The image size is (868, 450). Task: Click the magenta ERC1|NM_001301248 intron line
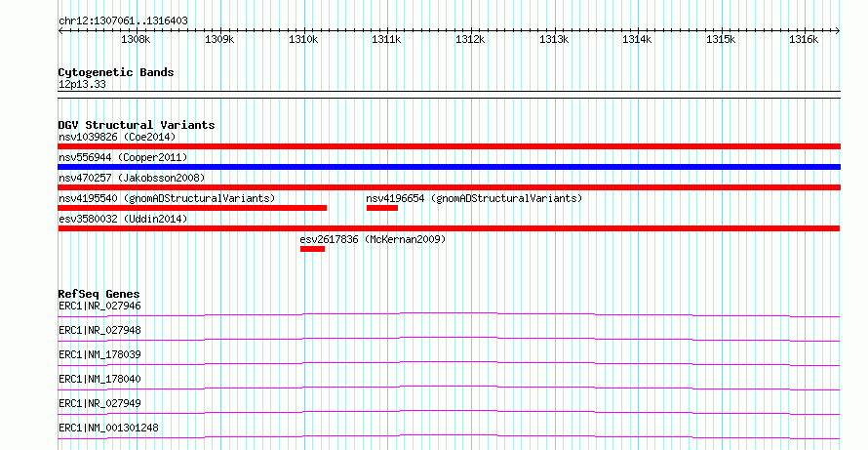click(449, 436)
